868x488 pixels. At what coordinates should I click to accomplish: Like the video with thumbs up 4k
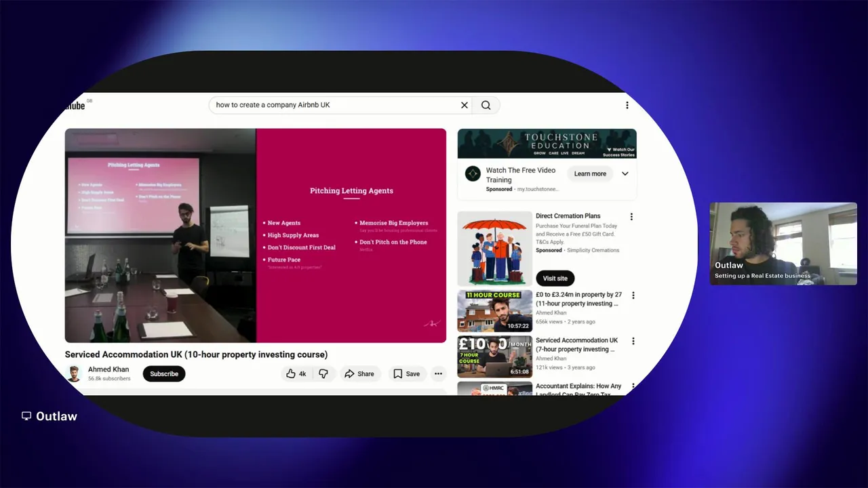pos(297,373)
